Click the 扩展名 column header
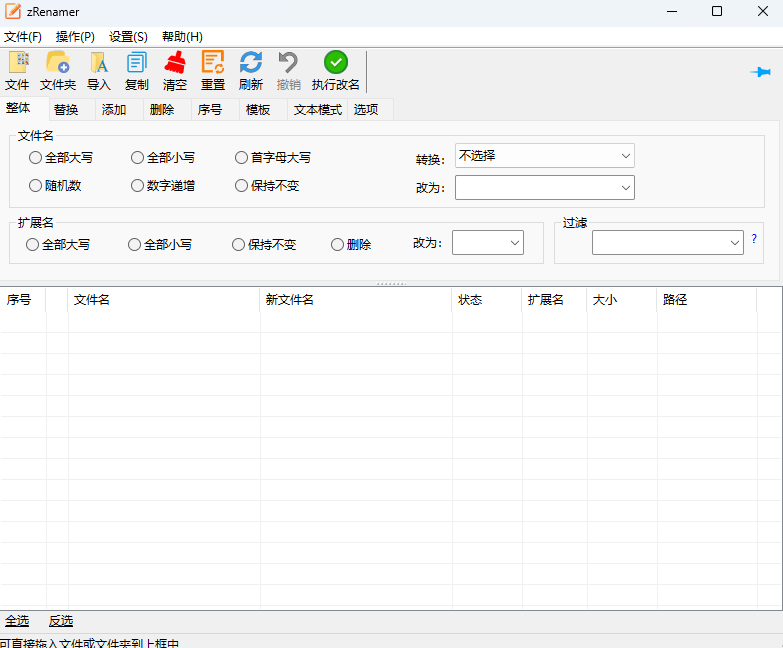The height and width of the screenshot is (648, 783). pyautogui.click(x=554, y=300)
